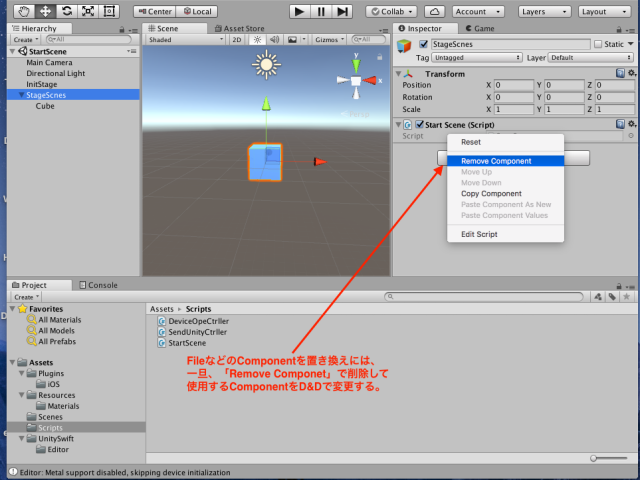This screenshot has height=480, width=640.
Task: Select the Rotate tool
Action: coord(67,11)
